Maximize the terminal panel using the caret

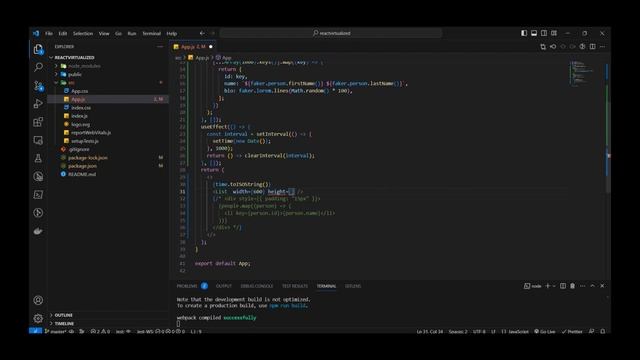point(593,286)
